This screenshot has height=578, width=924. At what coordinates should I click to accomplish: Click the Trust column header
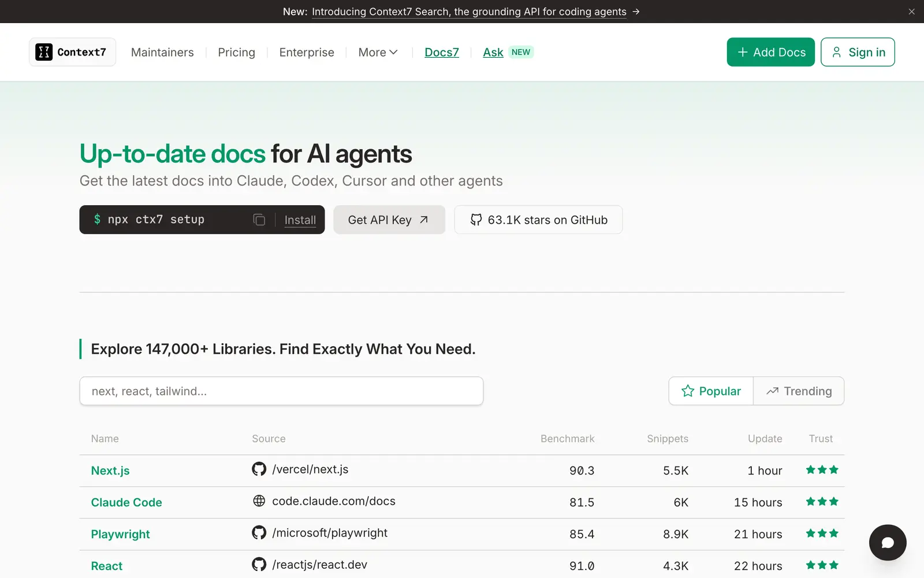[x=821, y=439]
